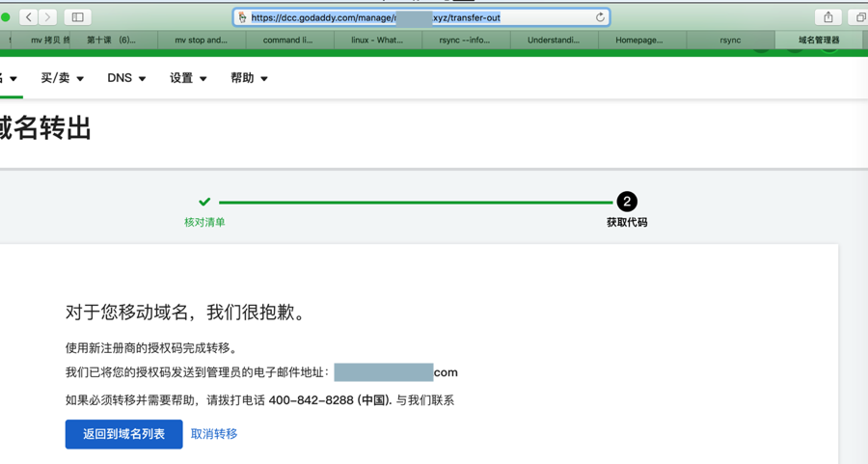The image size is (868, 464).
Task: Click the 取消转移 link
Action: [214, 434]
